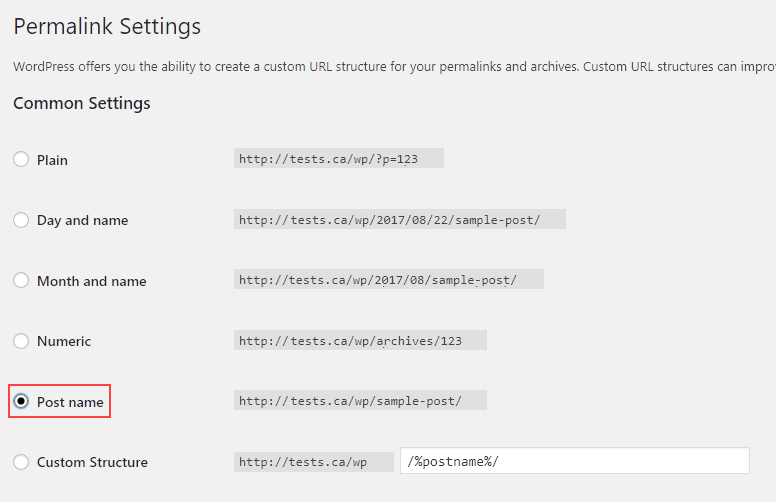This screenshot has width=776, height=502.
Task: Click the WordPress permalink description paragraph
Action: point(394,66)
